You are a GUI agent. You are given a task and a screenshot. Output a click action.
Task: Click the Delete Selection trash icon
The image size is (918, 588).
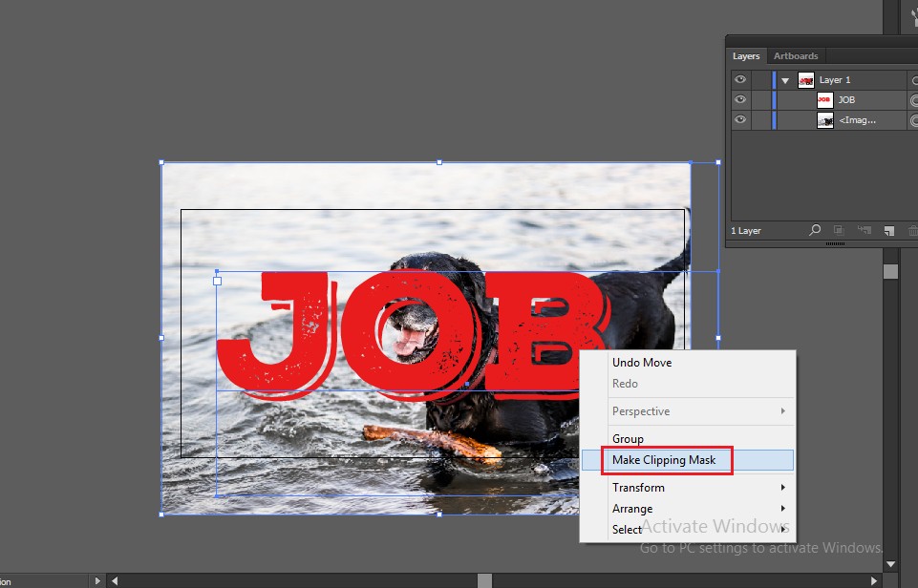911,230
